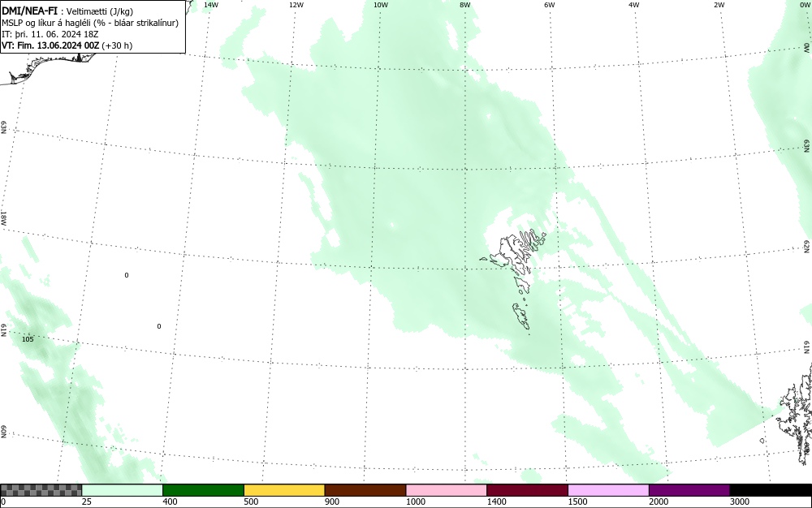812x508 pixels.
Task: Click the '12W' longitude label
Action: [x=296, y=5]
